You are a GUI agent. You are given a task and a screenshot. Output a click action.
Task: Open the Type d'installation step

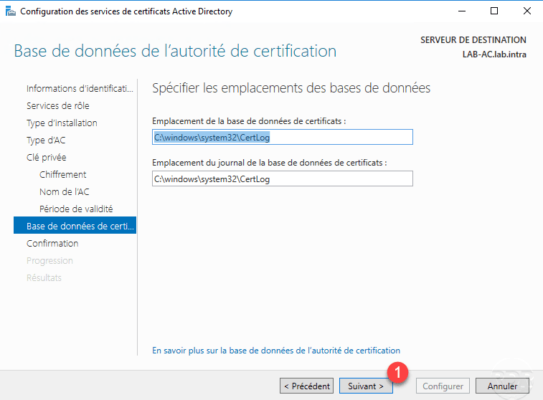point(62,123)
